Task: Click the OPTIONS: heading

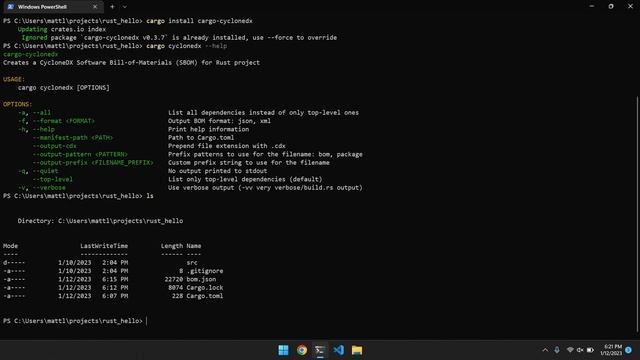Action: [18, 104]
